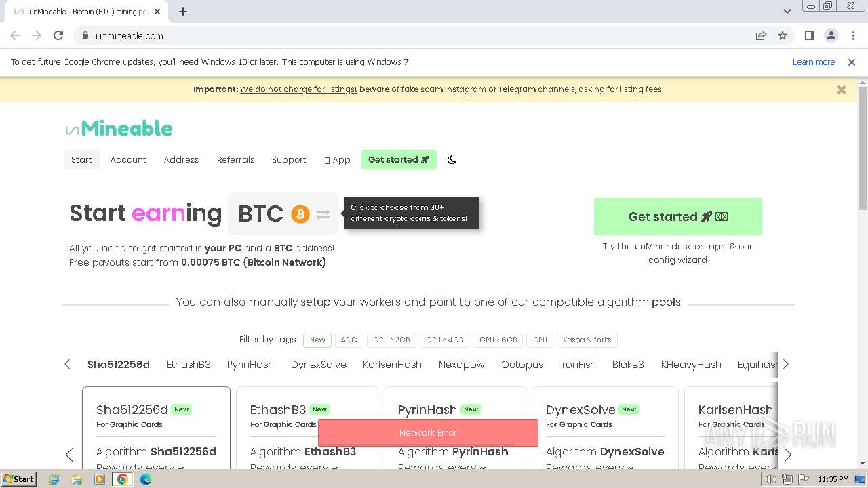Click the large Get started button
Viewport: 868px width, 488px height.
[677, 216]
